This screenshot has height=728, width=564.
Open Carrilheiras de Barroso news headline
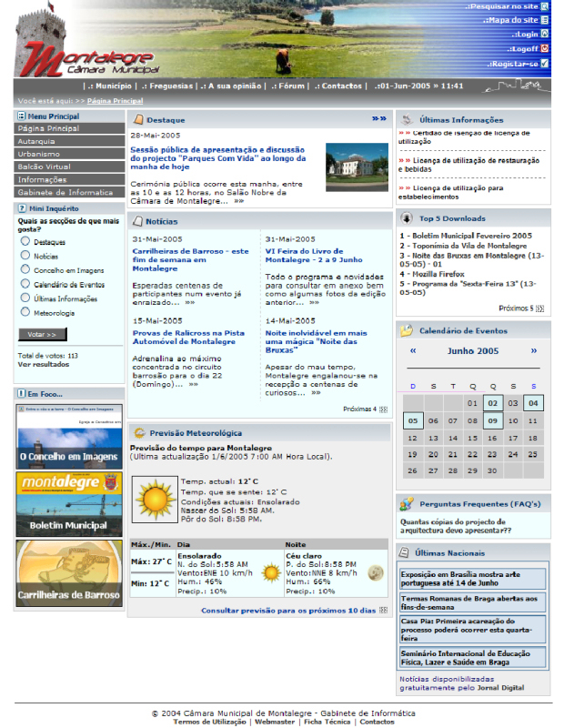click(x=190, y=259)
